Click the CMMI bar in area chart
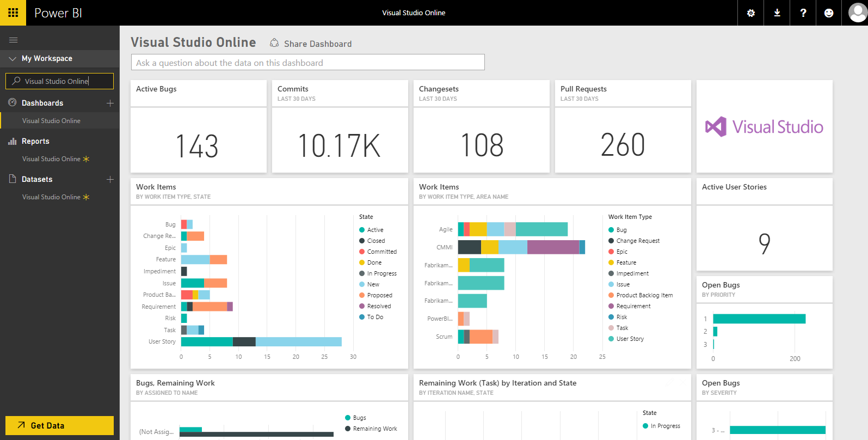The height and width of the screenshot is (440, 868). pyautogui.click(x=521, y=247)
